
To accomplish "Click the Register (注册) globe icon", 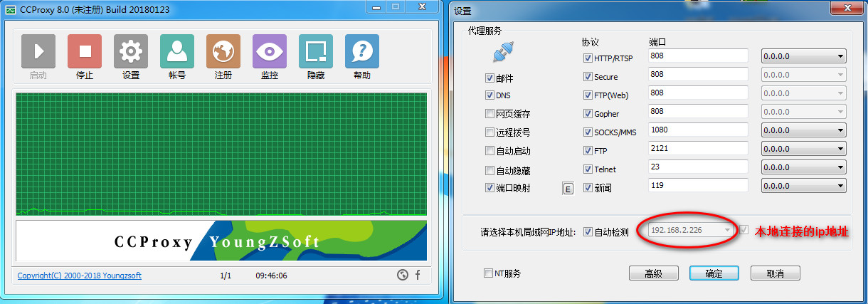I will tap(223, 51).
